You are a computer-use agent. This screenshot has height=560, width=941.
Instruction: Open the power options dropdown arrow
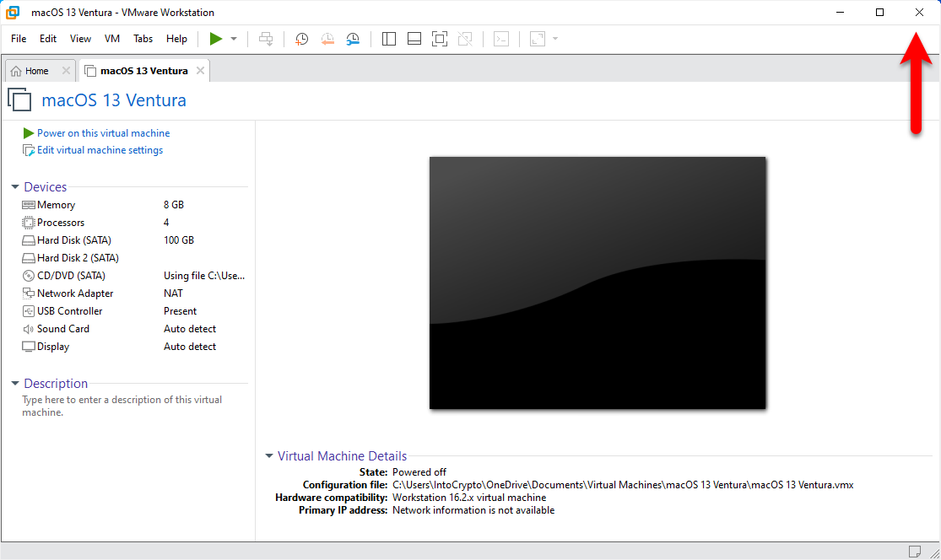[x=234, y=39]
